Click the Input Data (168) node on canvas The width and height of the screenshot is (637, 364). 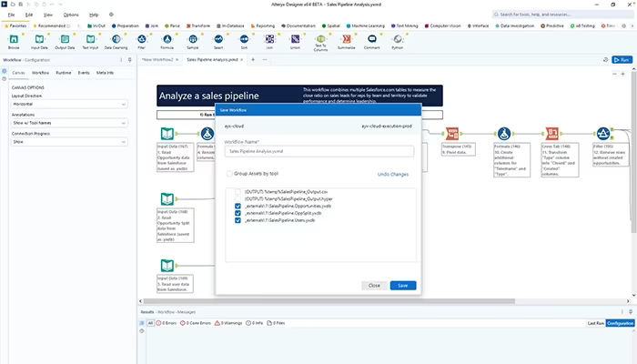[167, 199]
